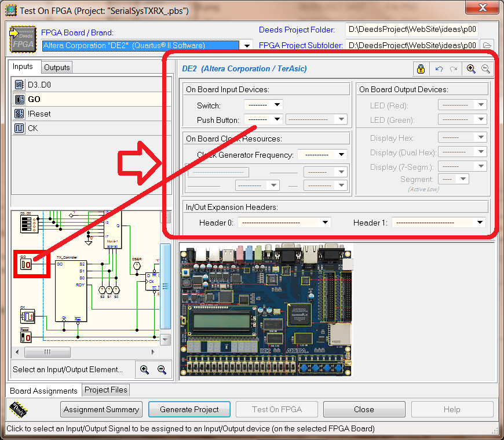Open the LED (Green) dropdown

(x=481, y=119)
